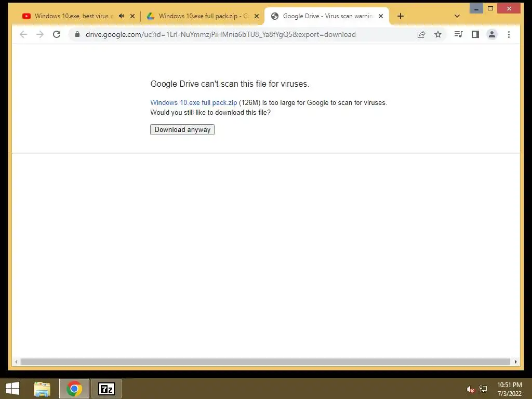Open the Chrome profile avatar
This screenshot has height=399, width=532.
point(491,34)
